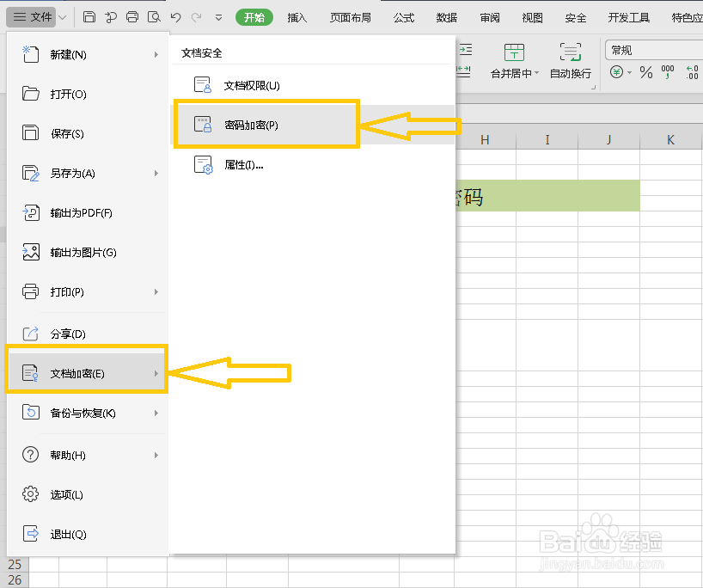Choose 保存(S) in the file menu
703x588 pixels.
click(88, 133)
